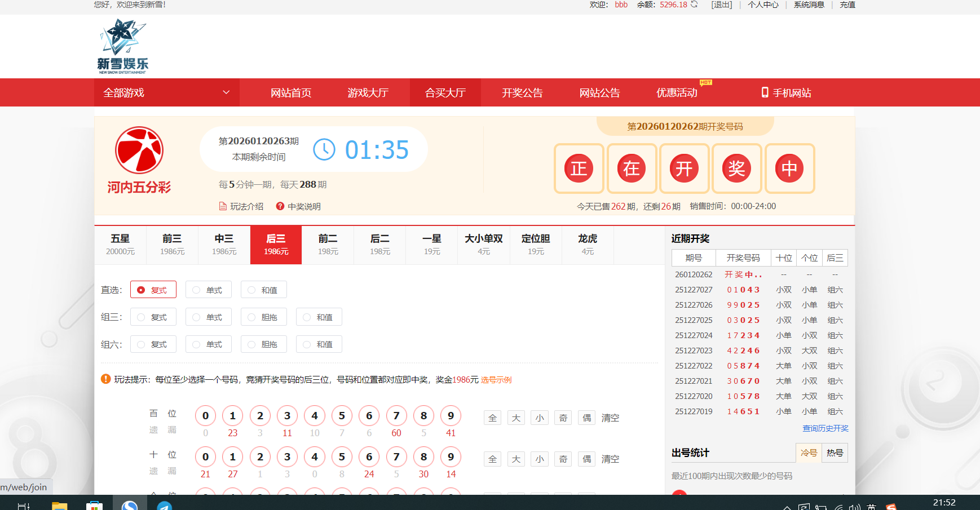Click 查询历史开奖 history link
The image size is (980, 510).
[x=825, y=428]
